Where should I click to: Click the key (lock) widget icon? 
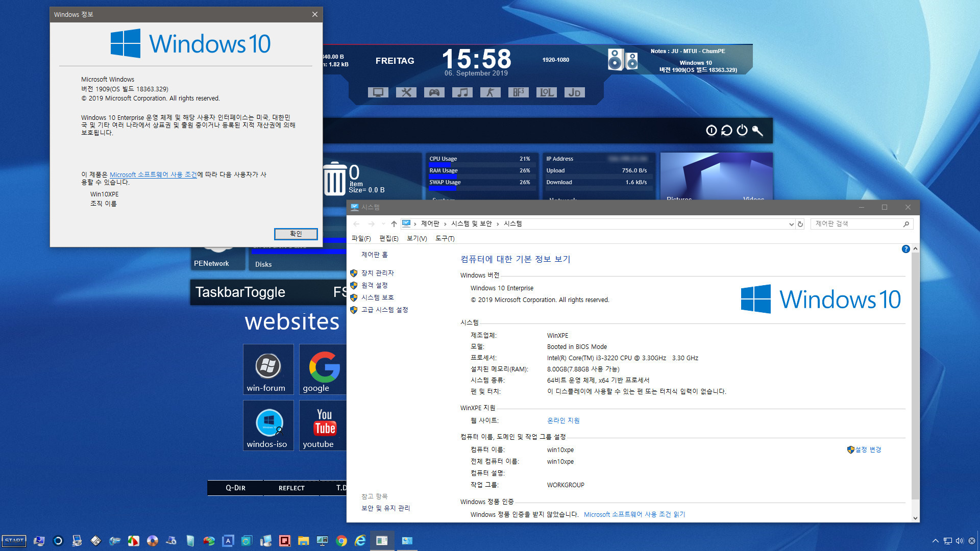pyautogui.click(x=757, y=131)
